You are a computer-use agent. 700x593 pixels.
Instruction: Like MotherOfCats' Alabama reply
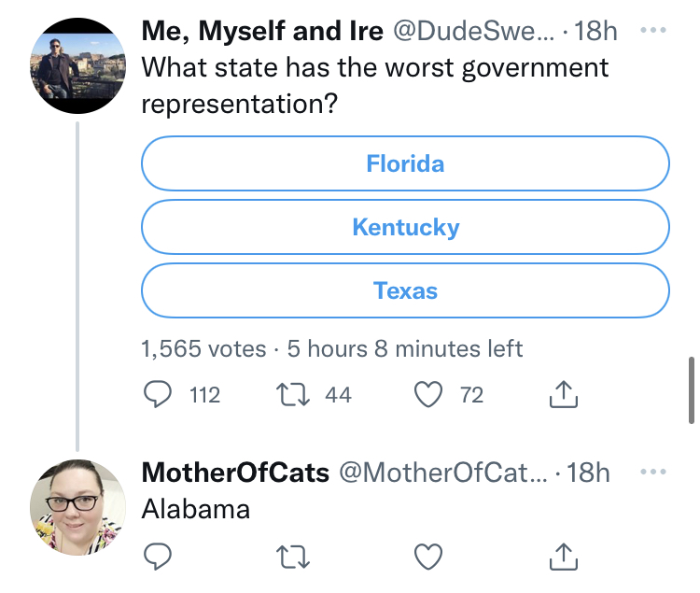click(428, 557)
